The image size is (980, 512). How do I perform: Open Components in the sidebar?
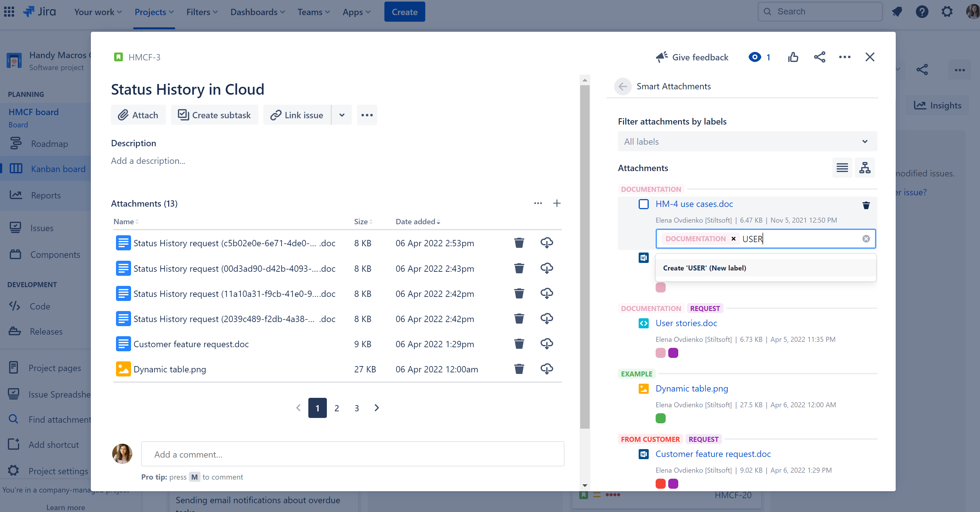coord(55,254)
